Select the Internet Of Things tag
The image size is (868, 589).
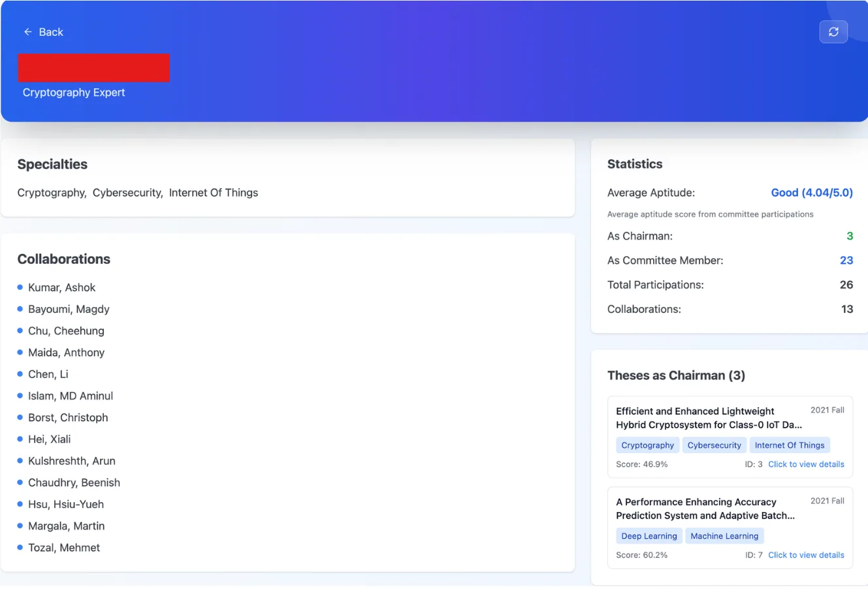coord(790,445)
